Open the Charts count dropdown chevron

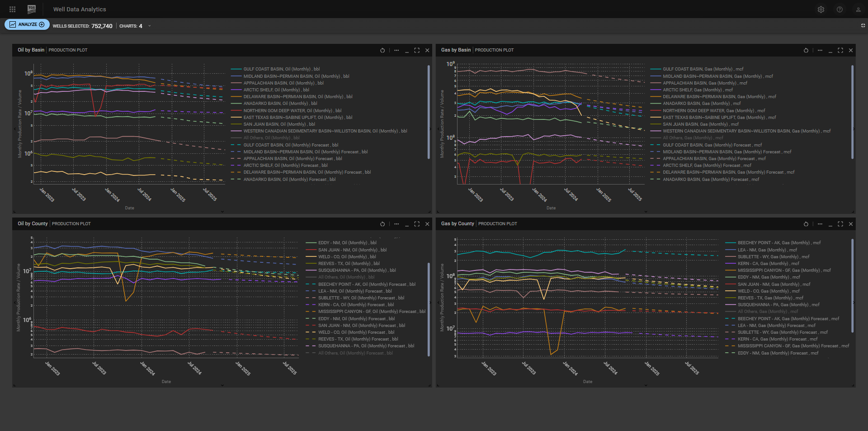pos(150,26)
